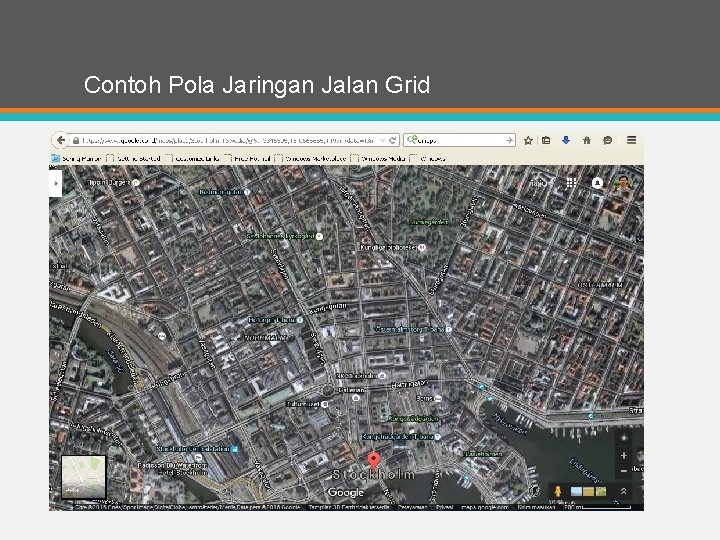Viewport: 720px width, 540px height.
Task: Zoom in with the plus button
Action: (624, 456)
